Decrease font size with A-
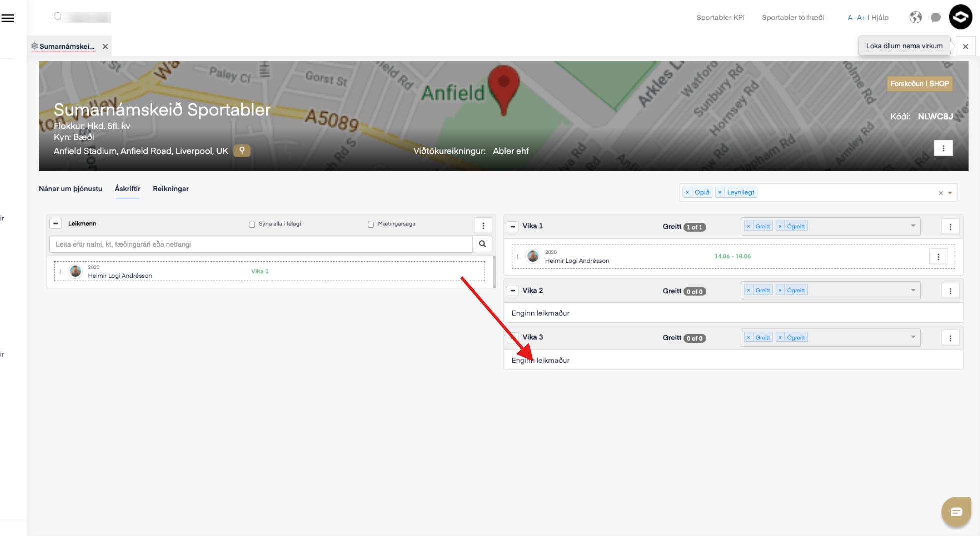This screenshot has width=980, height=536. point(851,18)
